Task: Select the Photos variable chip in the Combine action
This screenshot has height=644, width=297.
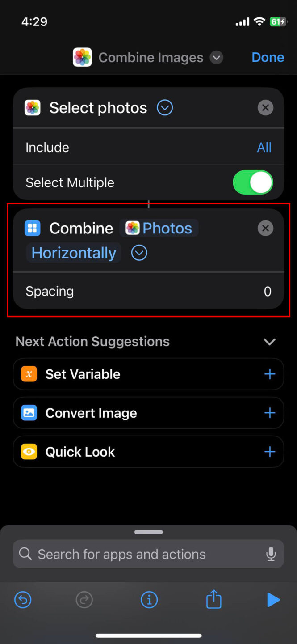Action: tap(159, 228)
